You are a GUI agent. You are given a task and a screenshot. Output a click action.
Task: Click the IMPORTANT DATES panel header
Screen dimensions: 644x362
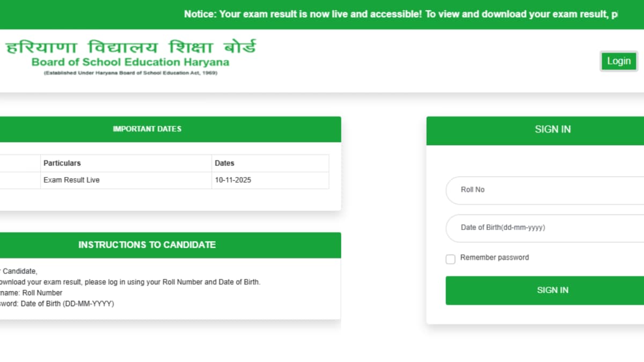click(147, 129)
